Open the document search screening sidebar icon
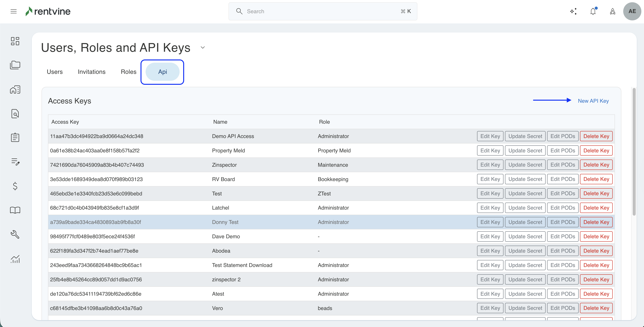Screen dimensions: 644x327 tap(15, 114)
